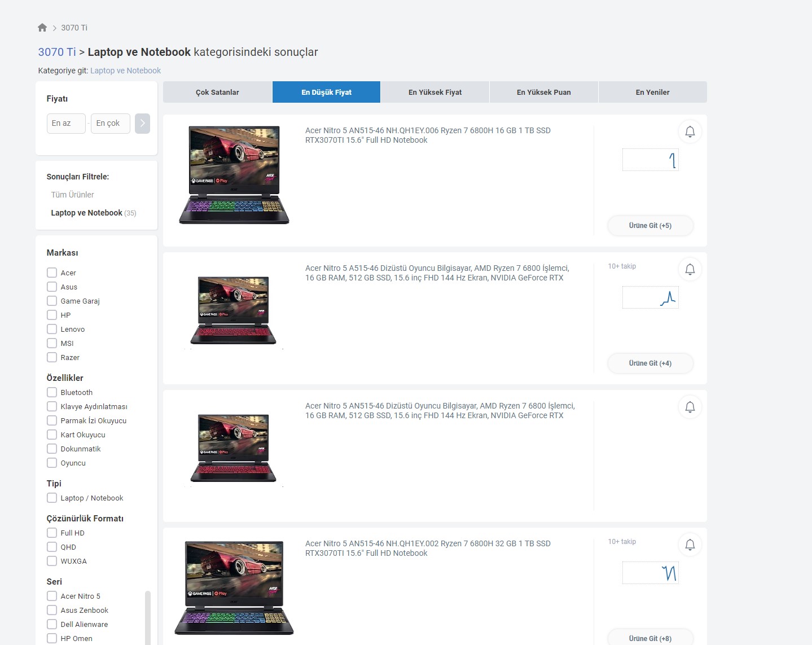This screenshot has height=645, width=812.
Task: Check Full HD resolution filter
Action: point(52,533)
